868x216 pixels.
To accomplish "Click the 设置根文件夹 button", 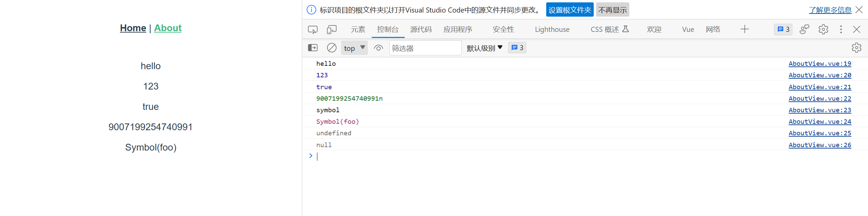I will (x=570, y=10).
